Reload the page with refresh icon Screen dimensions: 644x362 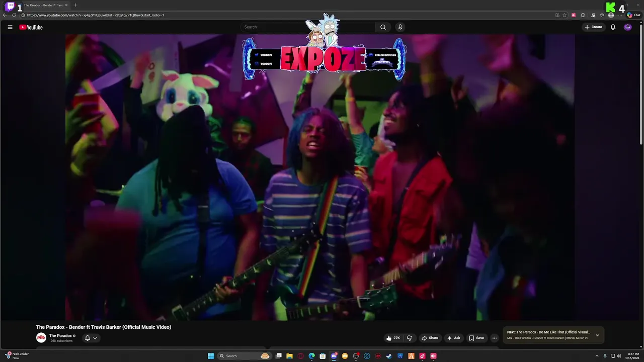(14, 15)
